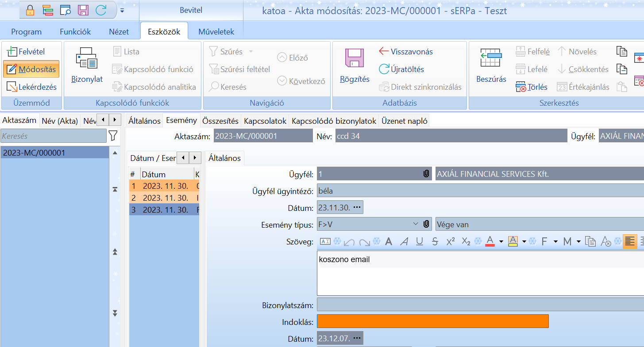Screen dimensions: 644x347
Task: Click the text field icon in Szöveg toolbar
Action: point(325,241)
